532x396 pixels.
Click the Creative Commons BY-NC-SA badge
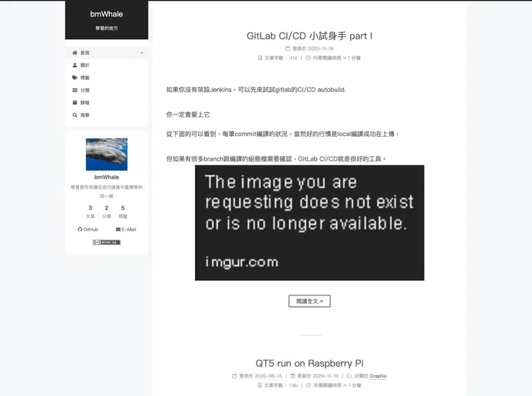click(107, 242)
